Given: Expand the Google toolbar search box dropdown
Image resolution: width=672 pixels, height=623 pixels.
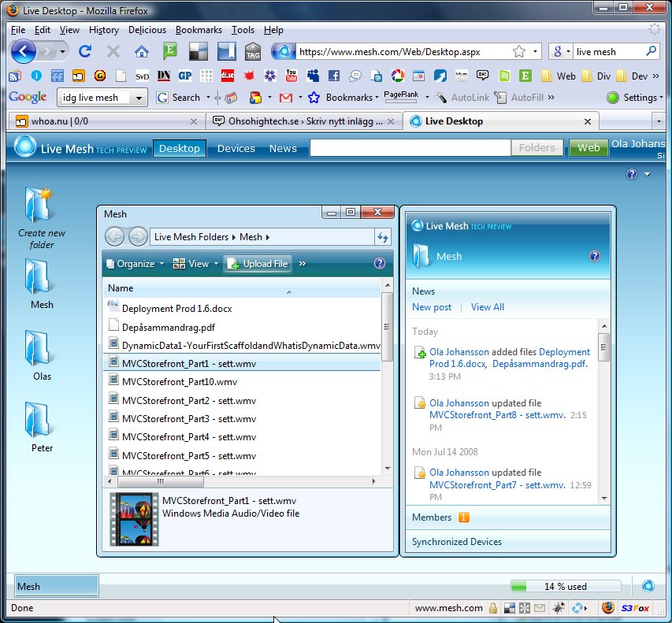Looking at the screenshot, I should [139, 98].
